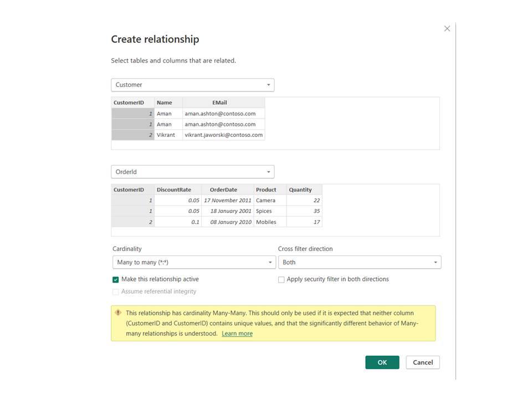Select the EMail column header
This screenshot has width=532, height=399.
[219, 103]
